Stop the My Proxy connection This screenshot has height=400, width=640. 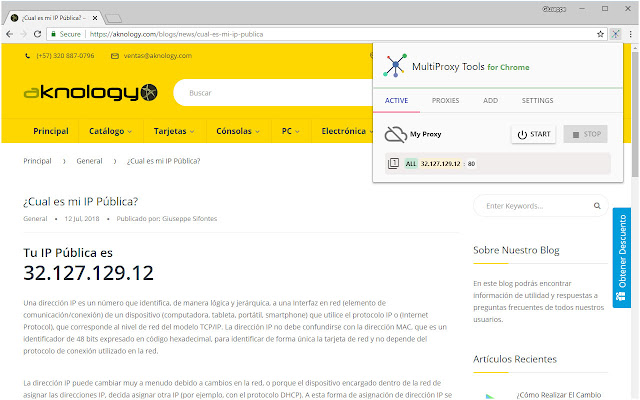coord(586,134)
